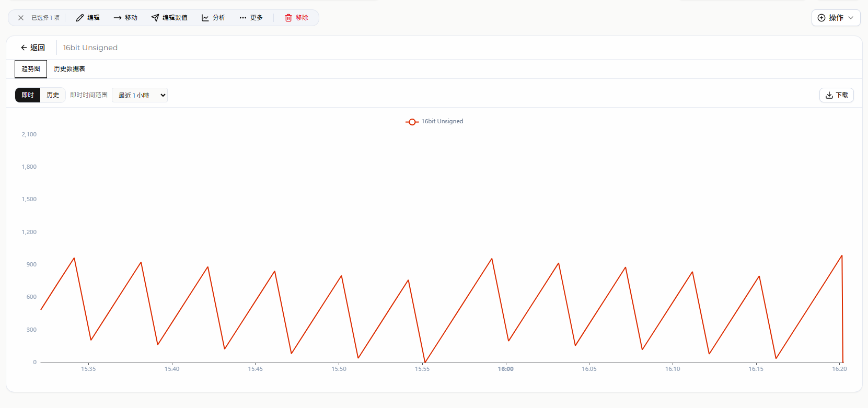Open the chart 分析 icon
The width and height of the screenshot is (868, 408).
click(205, 18)
